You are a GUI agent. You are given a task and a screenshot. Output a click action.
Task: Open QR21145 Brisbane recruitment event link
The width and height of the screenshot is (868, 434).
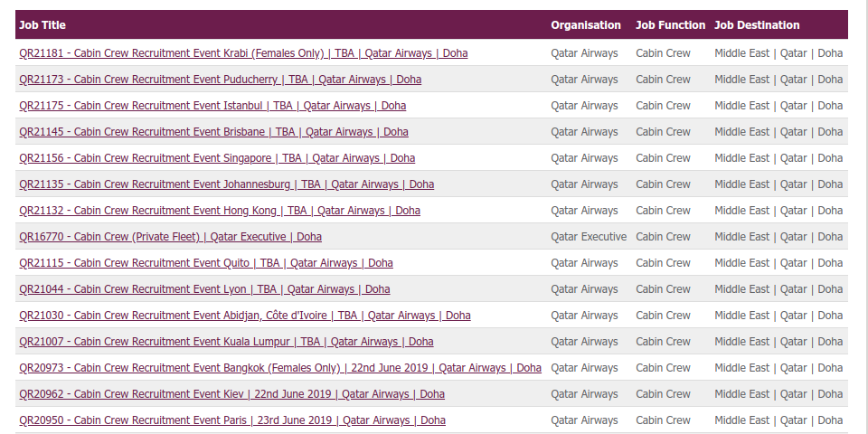[213, 132]
